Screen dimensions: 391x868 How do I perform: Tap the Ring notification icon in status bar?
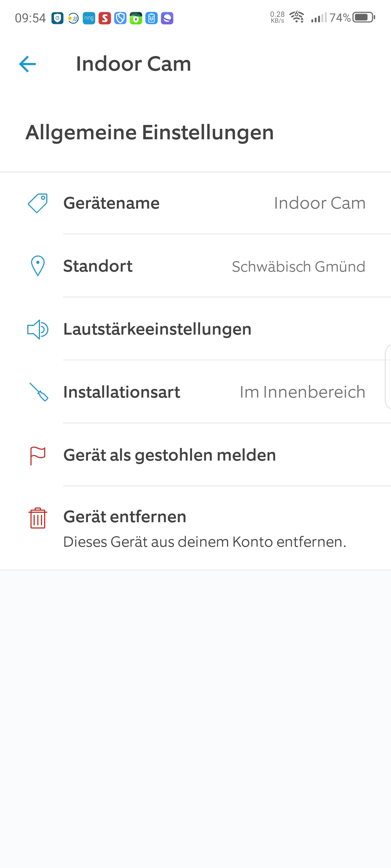point(89,18)
